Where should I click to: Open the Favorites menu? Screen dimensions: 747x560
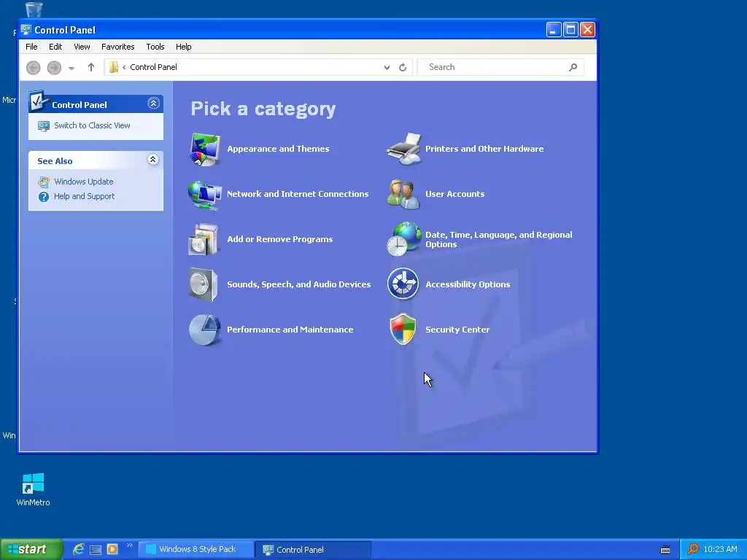click(117, 47)
